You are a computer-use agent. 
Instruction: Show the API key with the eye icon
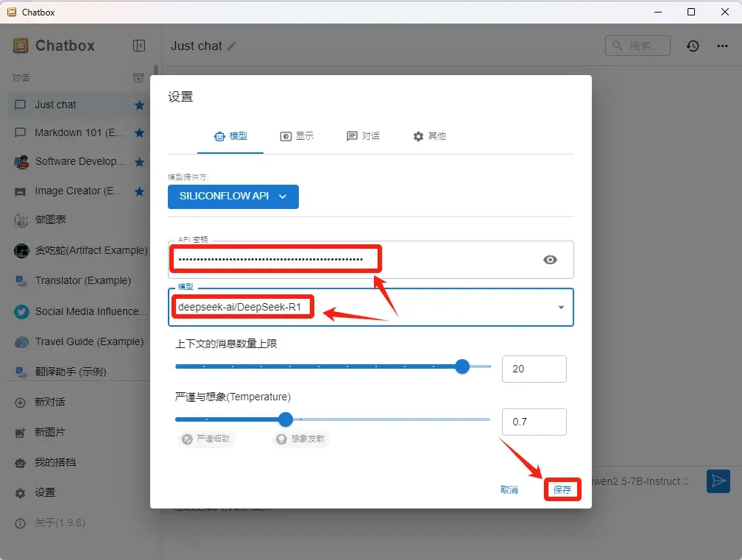tap(550, 260)
